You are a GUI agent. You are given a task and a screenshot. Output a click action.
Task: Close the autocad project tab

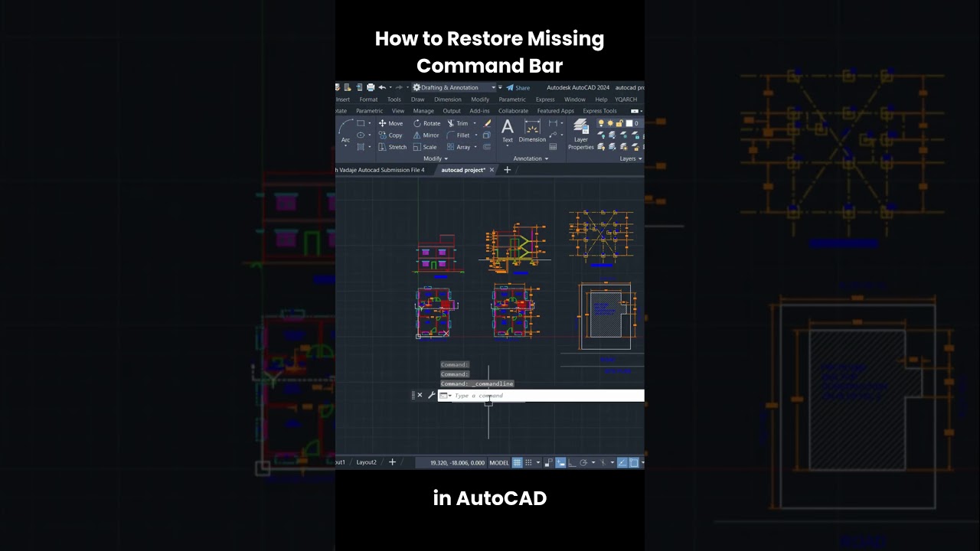click(x=492, y=170)
